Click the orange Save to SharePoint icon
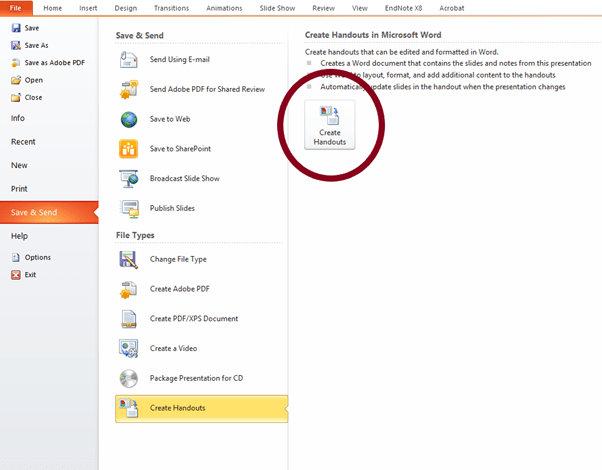602x470 pixels. click(x=129, y=149)
